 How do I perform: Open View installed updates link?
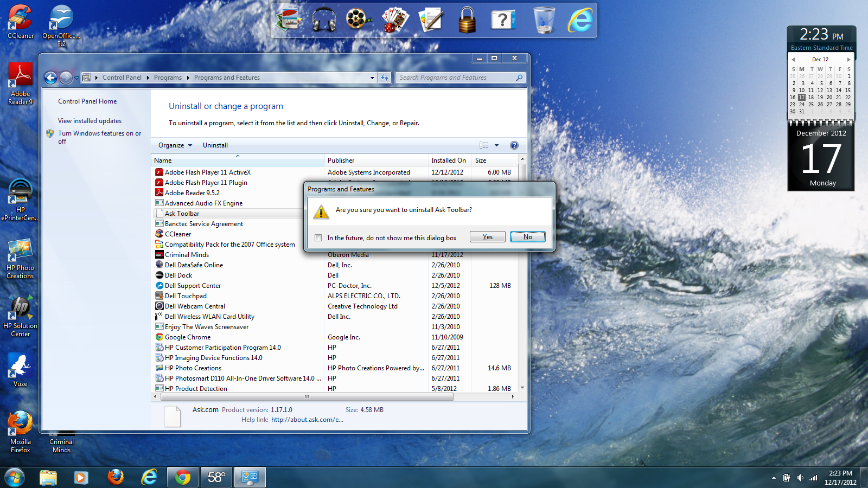tap(90, 121)
